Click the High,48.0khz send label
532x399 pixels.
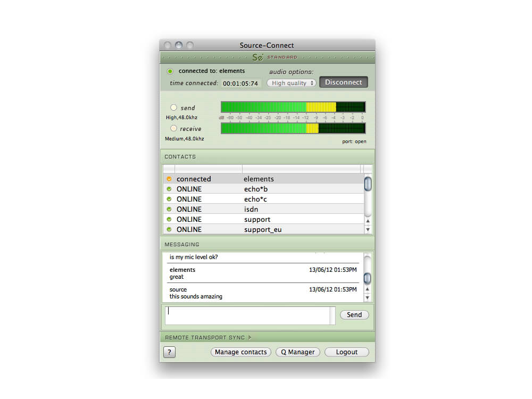181,118
